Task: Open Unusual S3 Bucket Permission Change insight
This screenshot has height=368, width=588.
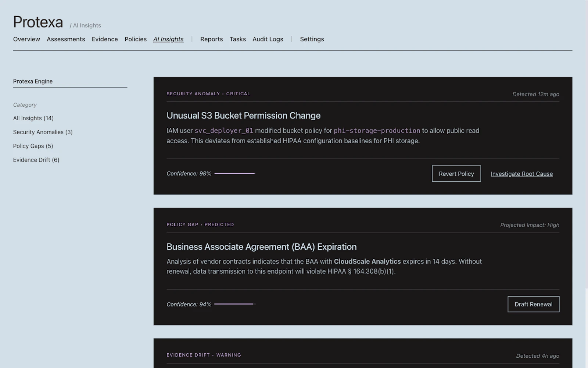Action: coord(244,116)
